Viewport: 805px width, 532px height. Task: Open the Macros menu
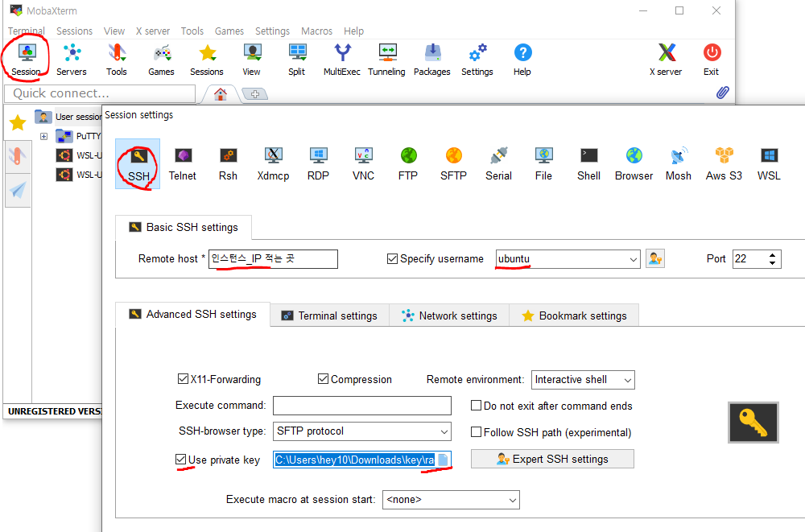pyautogui.click(x=316, y=31)
